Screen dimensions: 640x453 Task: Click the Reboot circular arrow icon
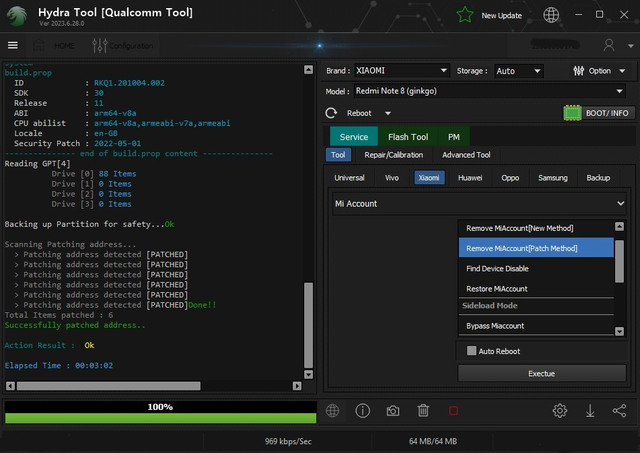[331, 113]
